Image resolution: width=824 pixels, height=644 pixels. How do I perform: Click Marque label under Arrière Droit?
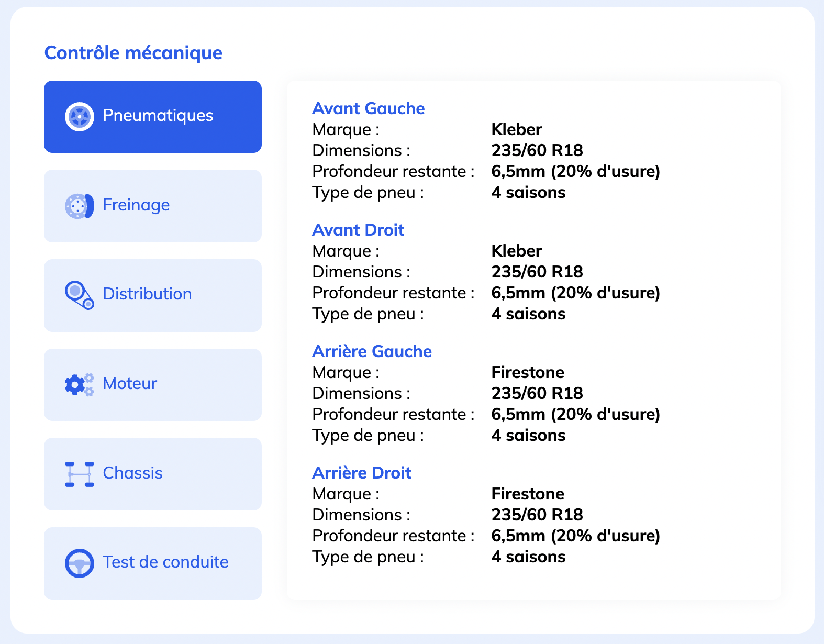346,494
